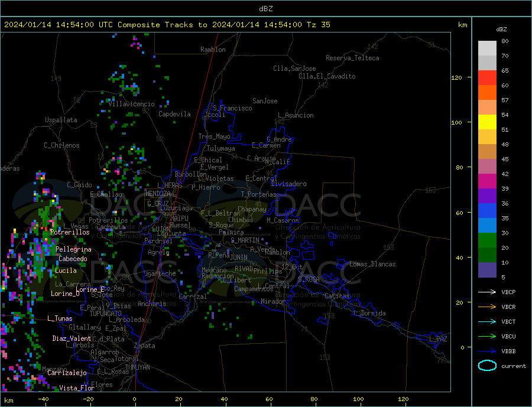The height and width of the screenshot is (407, 532).
Task: Select the 'Pellegrina' map label
Action: tap(74, 249)
